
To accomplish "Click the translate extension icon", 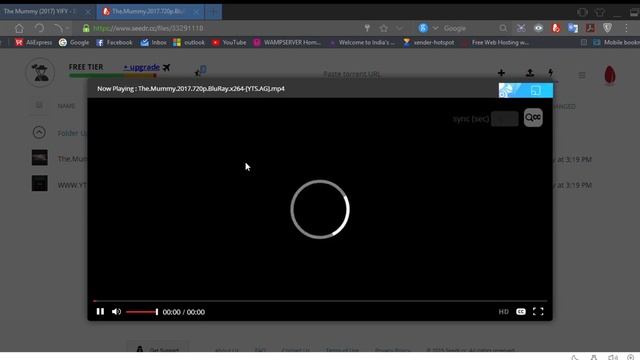I will click(573, 28).
